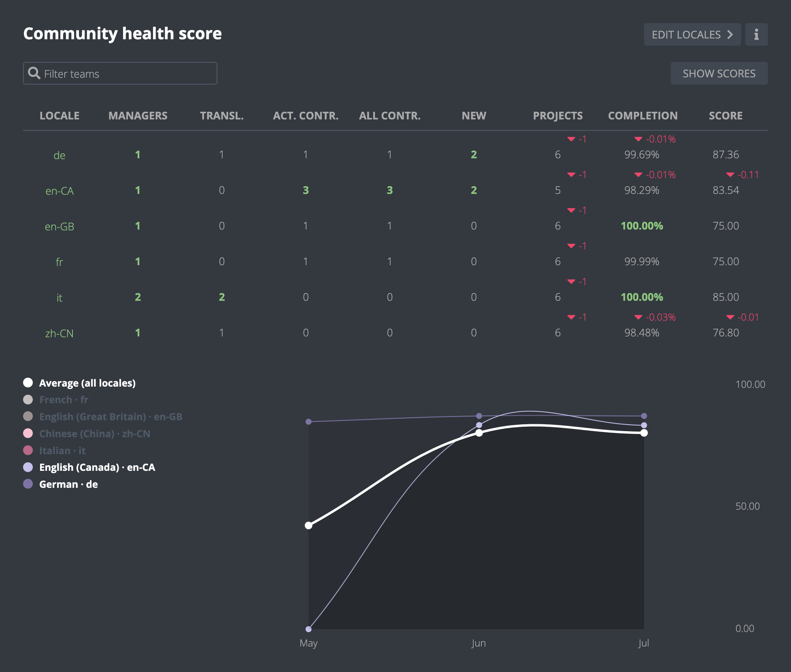This screenshot has width=791, height=672.
Task: Click the search magnifier icon
Action: (34, 73)
